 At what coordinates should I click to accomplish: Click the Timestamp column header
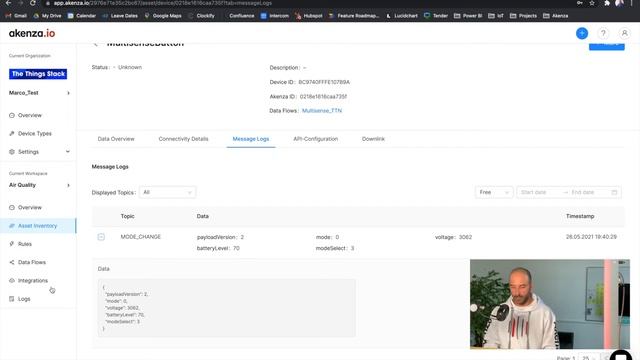click(x=580, y=216)
